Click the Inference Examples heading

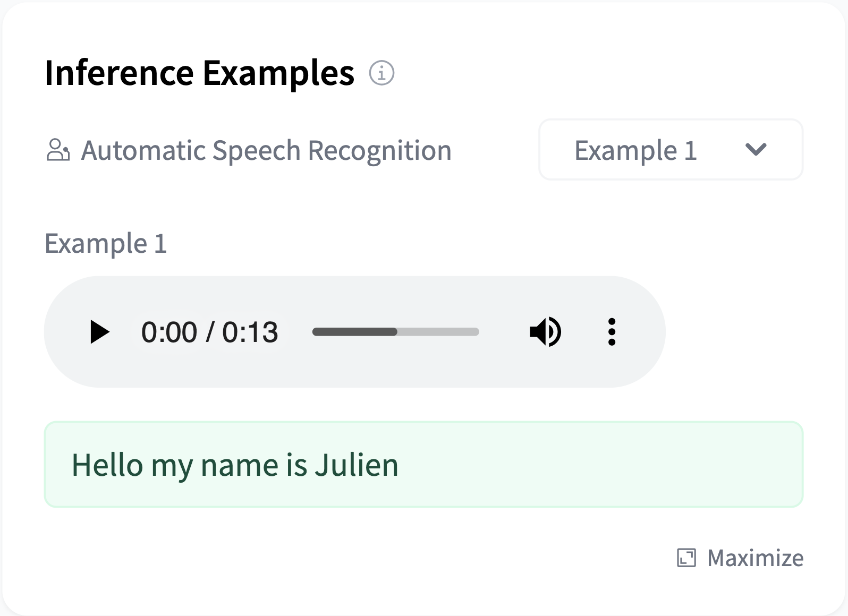click(199, 73)
